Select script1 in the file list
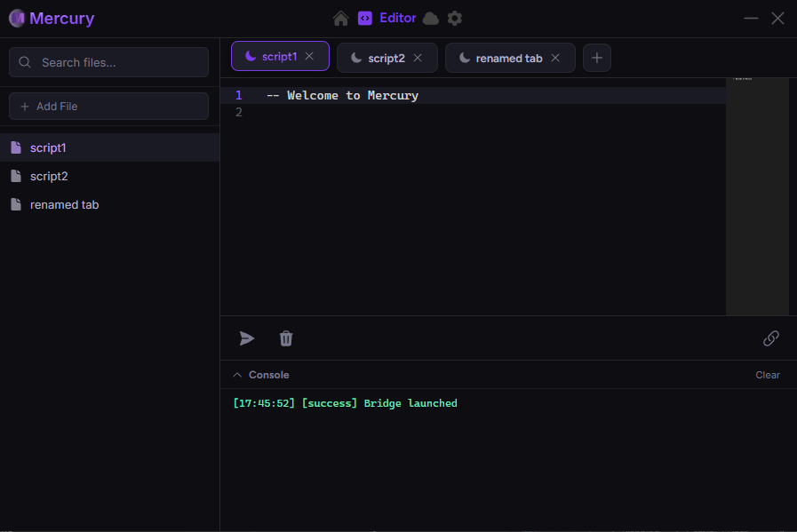Image resolution: width=797 pixels, height=532 pixels. click(110, 147)
